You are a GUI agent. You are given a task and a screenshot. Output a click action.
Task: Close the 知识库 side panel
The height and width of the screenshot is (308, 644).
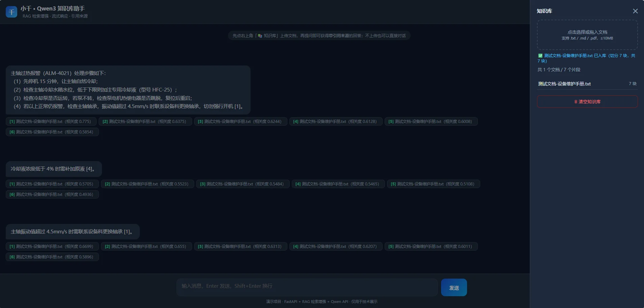tap(635, 11)
